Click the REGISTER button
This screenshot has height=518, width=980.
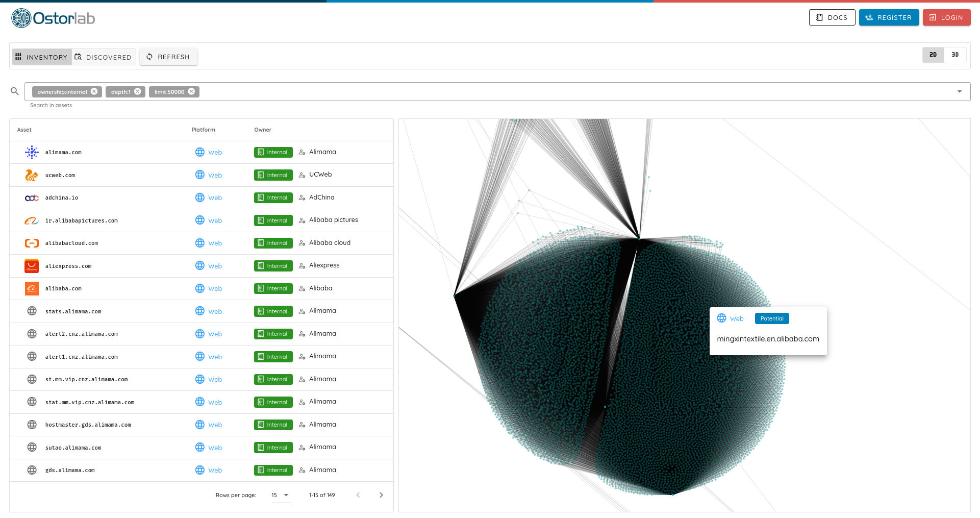coord(889,17)
